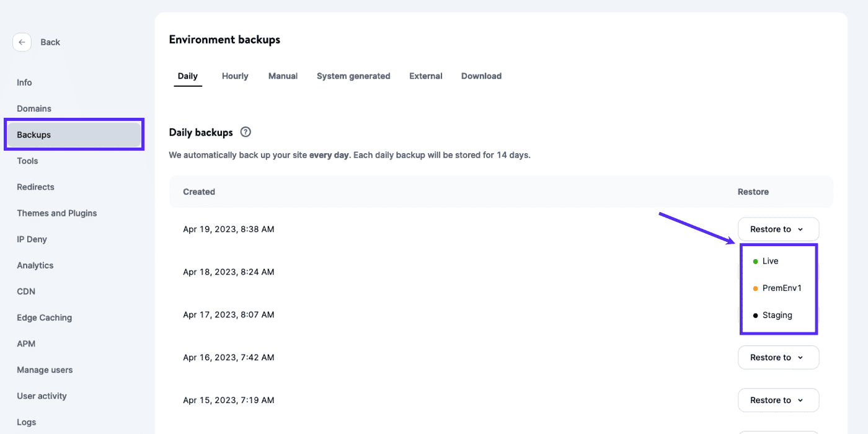Select the External tab
868x434 pixels.
(x=425, y=76)
